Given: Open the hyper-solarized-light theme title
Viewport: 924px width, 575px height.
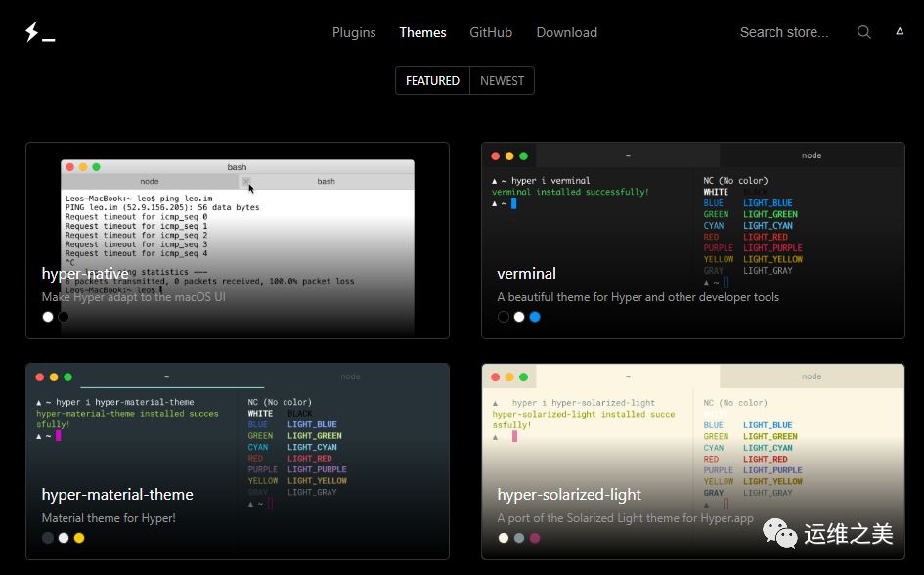Looking at the screenshot, I should [x=569, y=495].
